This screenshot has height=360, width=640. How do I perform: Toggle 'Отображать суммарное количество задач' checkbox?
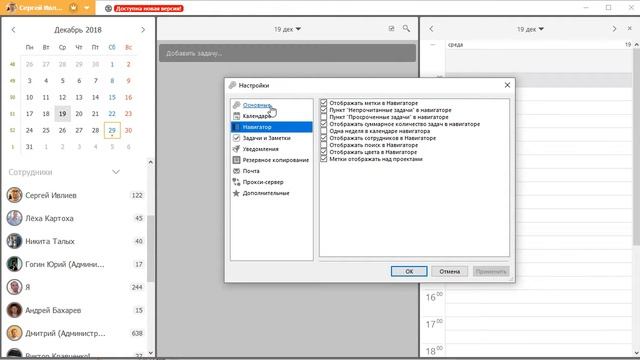(x=324, y=124)
